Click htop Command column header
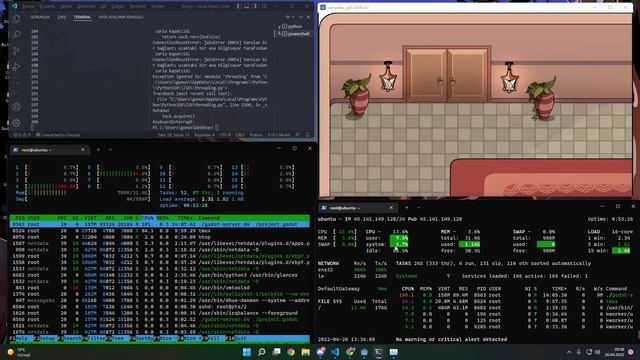640x360 pixels. pos(209,218)
